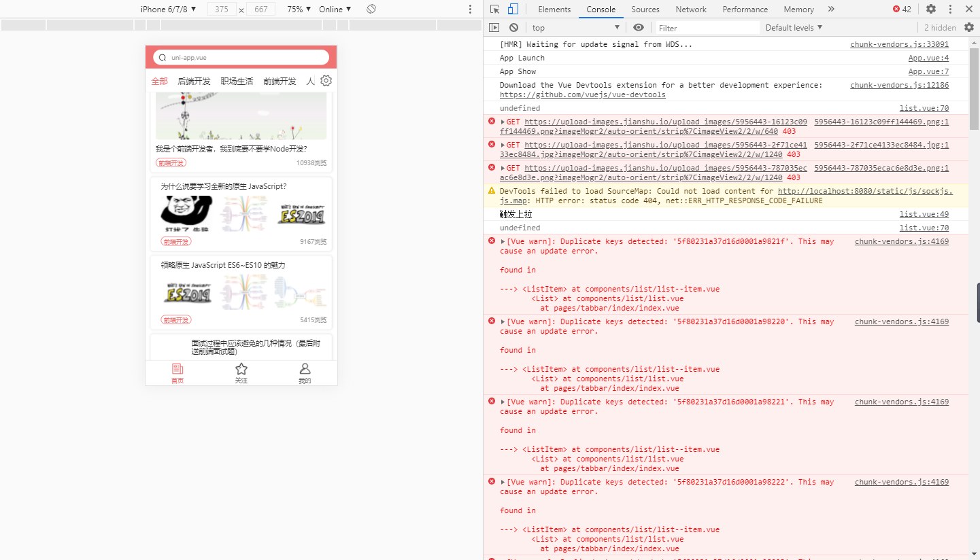Open the Online network throttling dropdown

[x=335, y=9]
